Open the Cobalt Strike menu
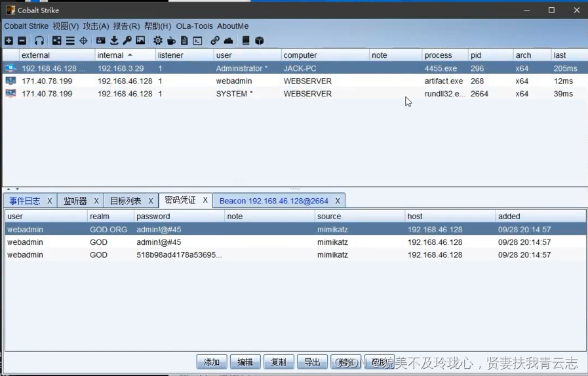 (x=26, y=26)
